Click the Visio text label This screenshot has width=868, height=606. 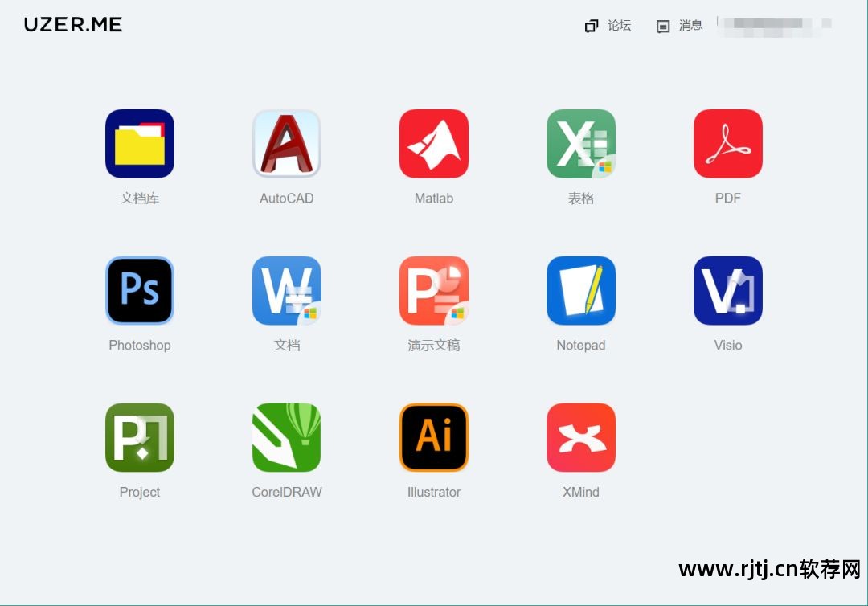(728, 346)
